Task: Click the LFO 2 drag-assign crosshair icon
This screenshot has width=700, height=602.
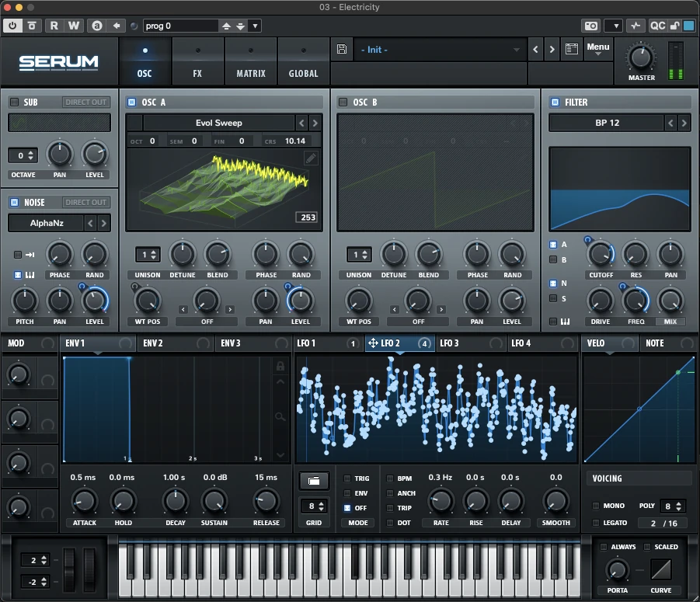Action: (x=373, y=343)
